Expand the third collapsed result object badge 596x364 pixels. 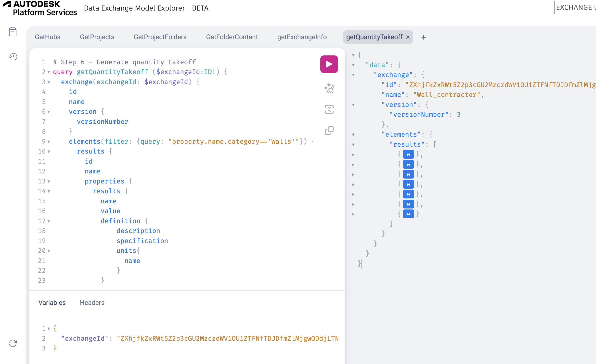(x=408, y=174)
